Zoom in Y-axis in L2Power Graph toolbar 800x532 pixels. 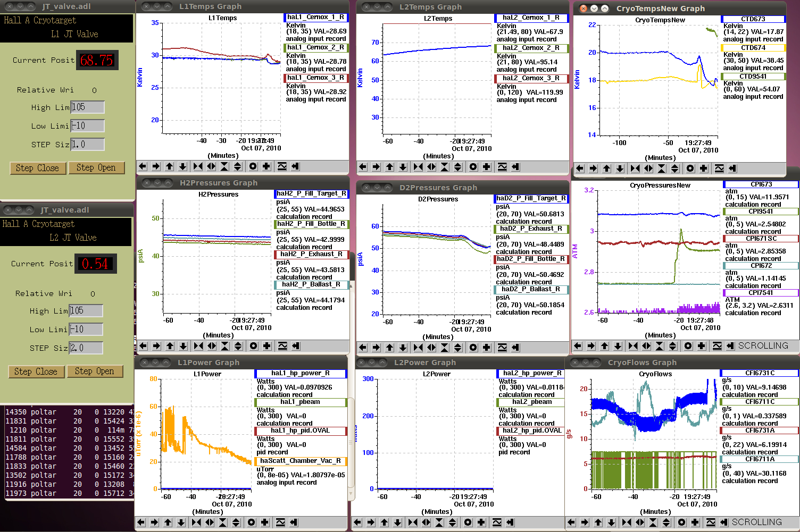[x=439, y=522]
